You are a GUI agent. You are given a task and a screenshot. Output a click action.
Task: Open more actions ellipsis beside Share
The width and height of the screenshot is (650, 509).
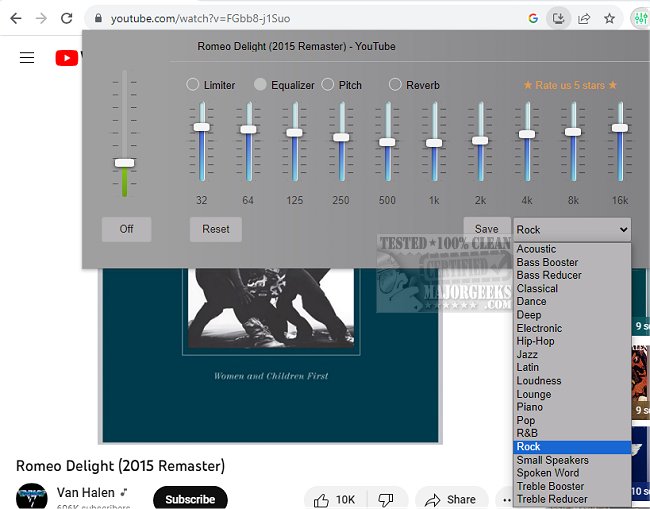(x=507, y=500)
